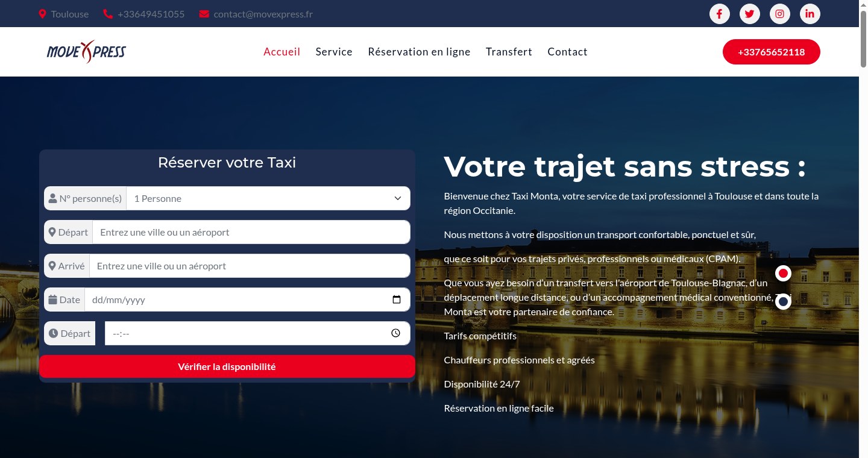Click the envelope icon beside the email
This screenshot has width=868, height=458.
click(x=204, y=14)
